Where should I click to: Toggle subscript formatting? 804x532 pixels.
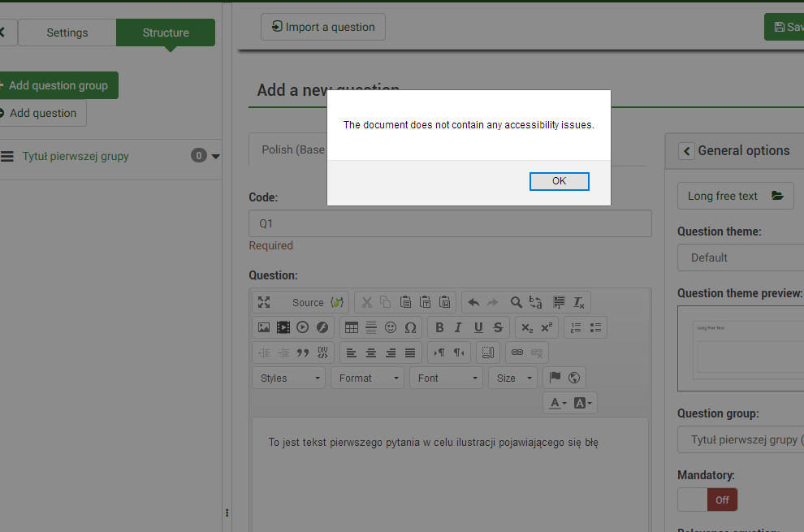526,327
